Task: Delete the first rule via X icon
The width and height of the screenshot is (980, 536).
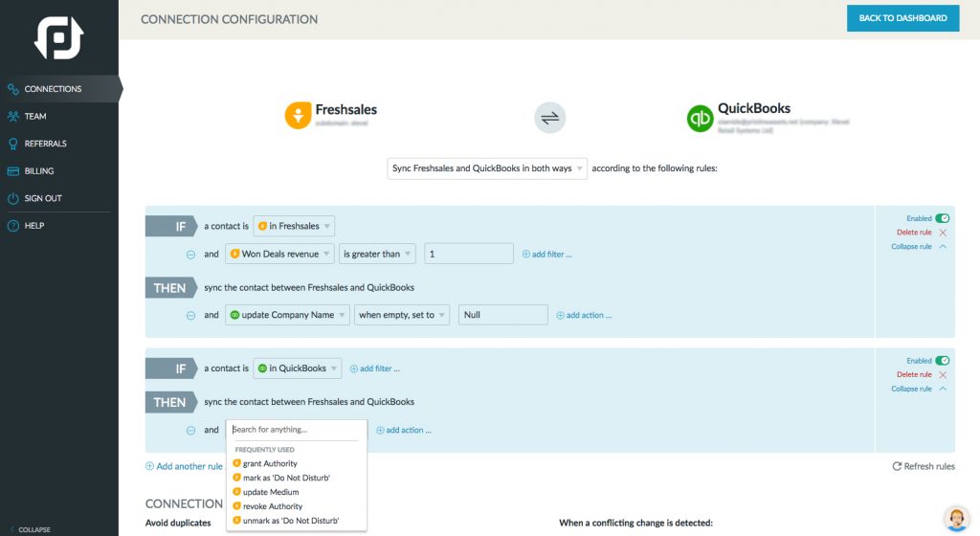Action: point(943,233)
